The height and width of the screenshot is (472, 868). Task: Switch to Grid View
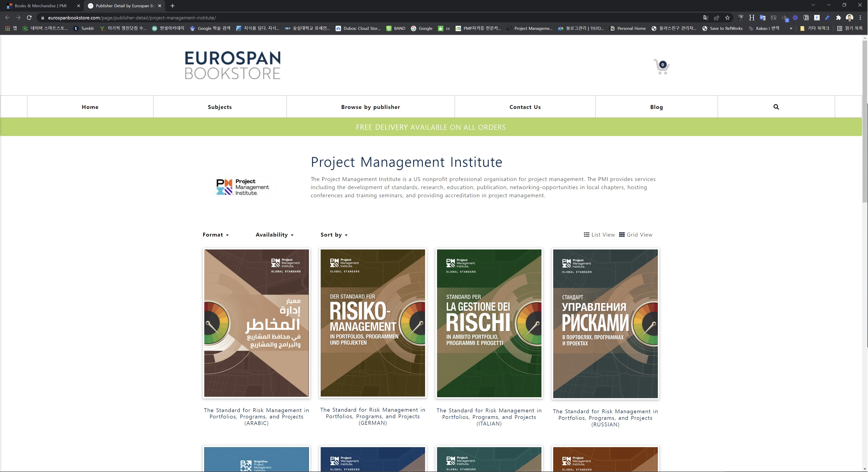pyautogui.click(x=635, y=235)
